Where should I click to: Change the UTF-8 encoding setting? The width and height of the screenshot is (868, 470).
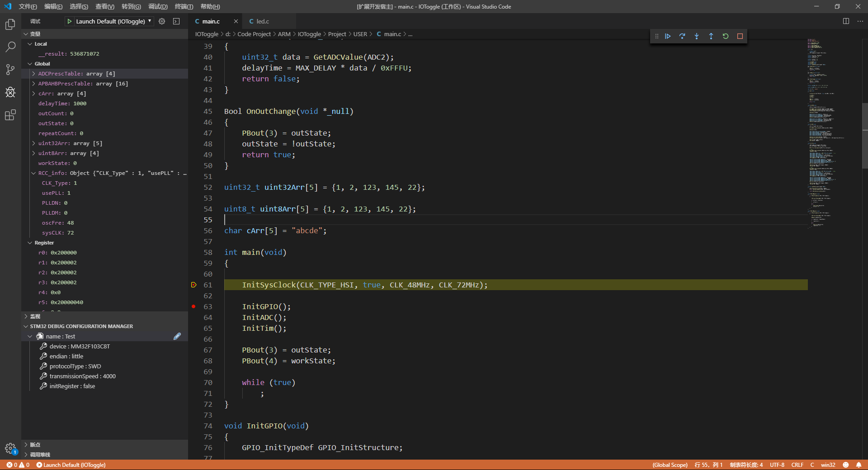pyautogui.click(x=777, y=465)
